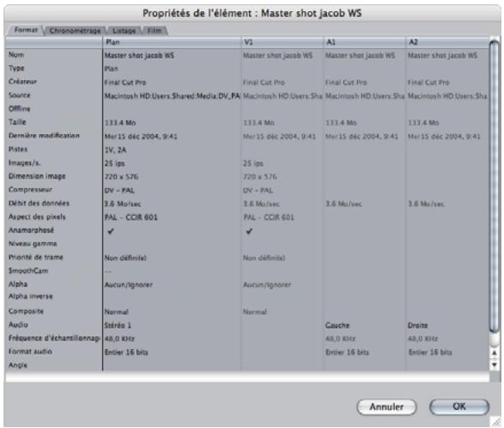Click '25 ips' in V1 column
The height and width of the screenshot is (428, 504).
click(x=253, y=163)
